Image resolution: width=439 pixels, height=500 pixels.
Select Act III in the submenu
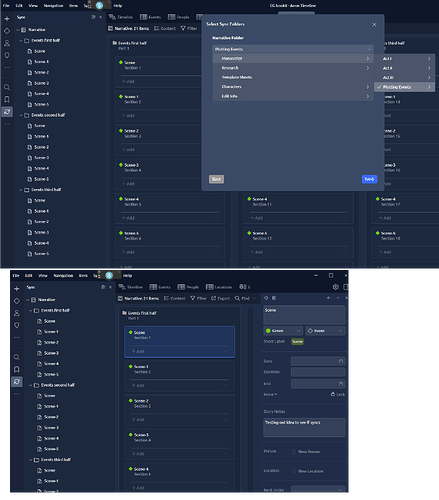[x=404, y=77]
